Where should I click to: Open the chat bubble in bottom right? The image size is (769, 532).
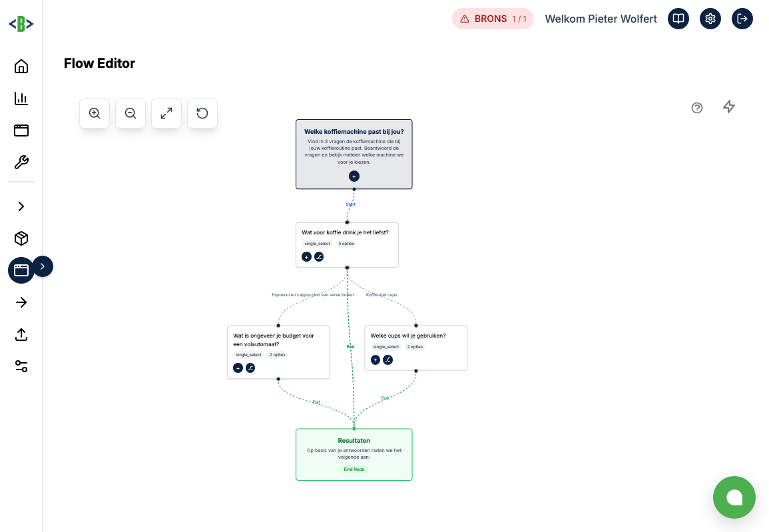(734, 497)
